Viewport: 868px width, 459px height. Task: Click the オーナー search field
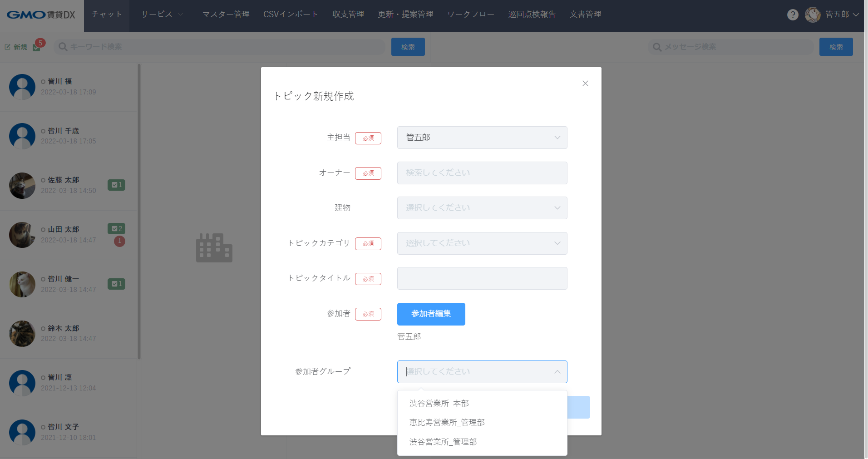point(482,173)
